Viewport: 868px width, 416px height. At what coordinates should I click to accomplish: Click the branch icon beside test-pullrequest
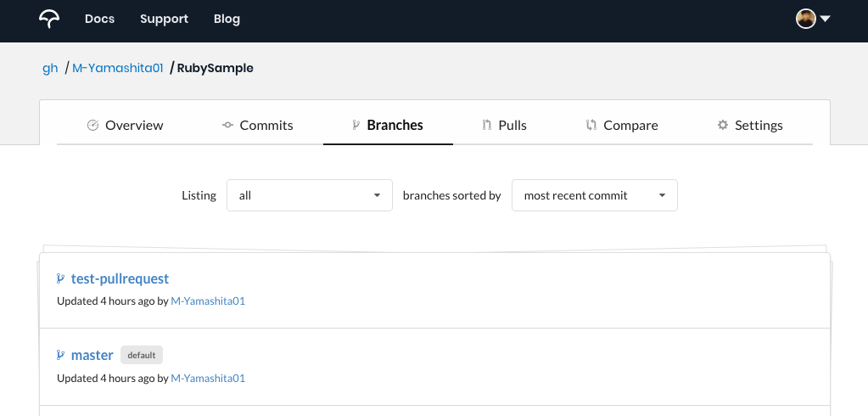click(61, 278)
